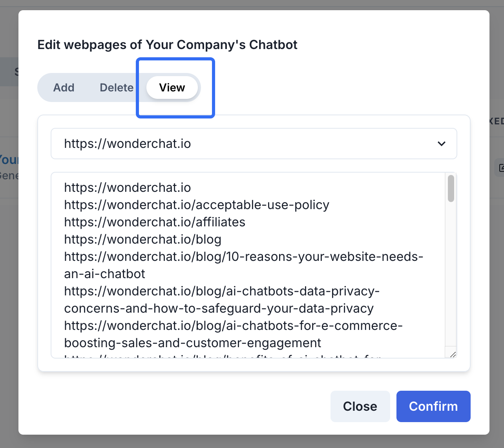
Task: Click the acceptable-use-policy URL line
Action: [197, 205]
